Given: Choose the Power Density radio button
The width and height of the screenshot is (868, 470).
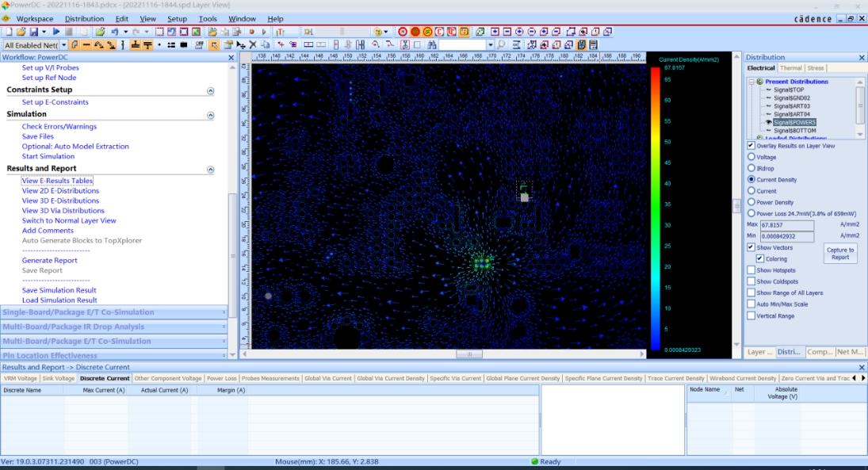Looking at the screenshot, I should (751, 202).
